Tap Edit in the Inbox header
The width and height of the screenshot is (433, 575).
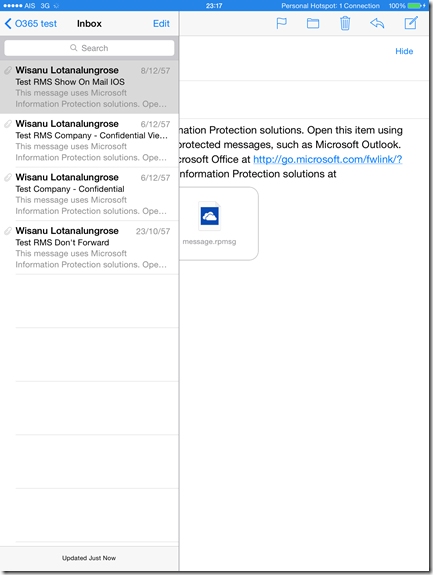(x=161, y=24)
